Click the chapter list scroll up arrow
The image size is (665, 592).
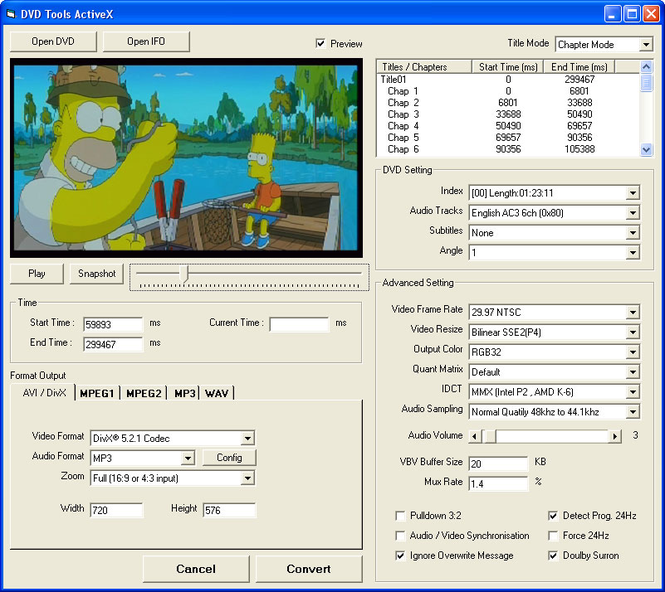coord(646,67)
